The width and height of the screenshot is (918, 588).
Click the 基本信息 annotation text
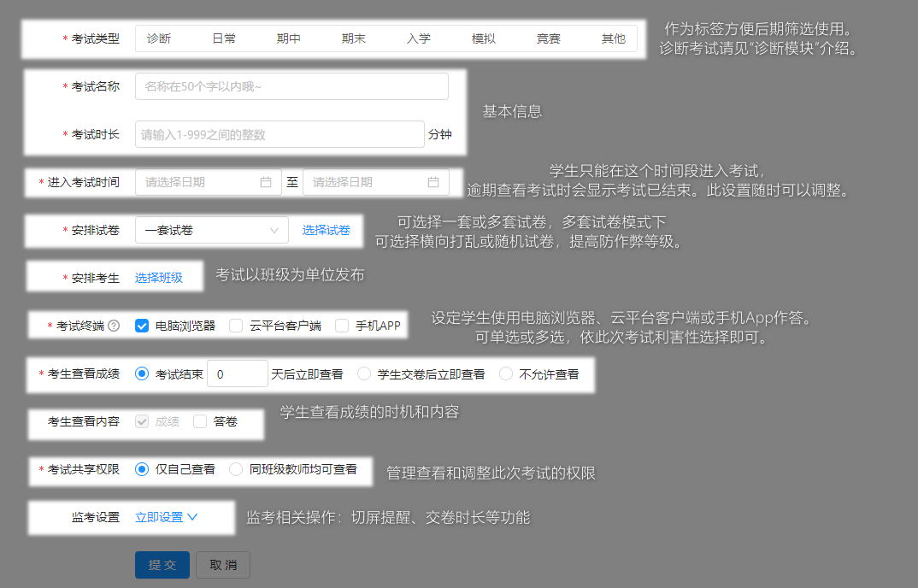[512, 111]
